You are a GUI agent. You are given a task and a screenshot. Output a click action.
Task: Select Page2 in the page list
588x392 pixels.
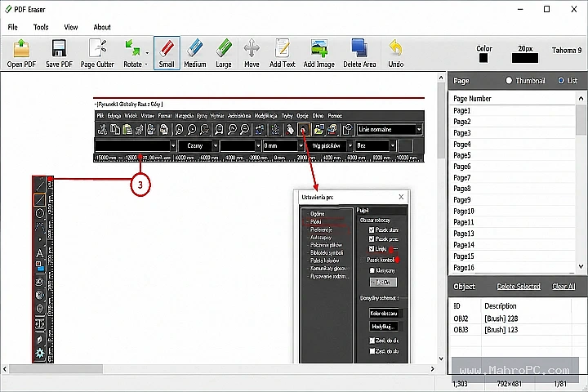point(512,122)
